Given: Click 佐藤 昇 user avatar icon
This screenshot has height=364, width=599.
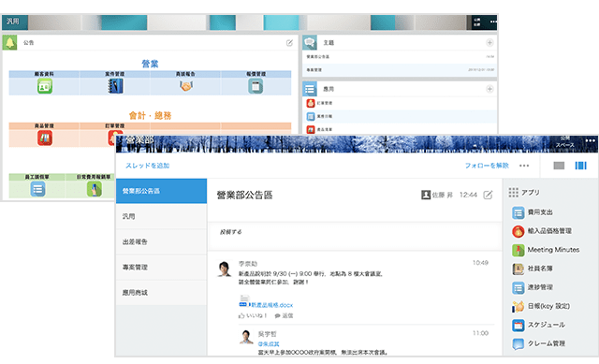Looking at the screenshot, I should [x=426, y=195].
